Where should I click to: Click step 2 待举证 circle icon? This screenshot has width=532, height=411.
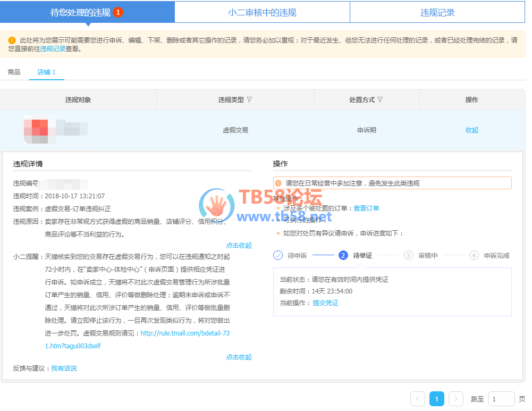click(343, 255)
